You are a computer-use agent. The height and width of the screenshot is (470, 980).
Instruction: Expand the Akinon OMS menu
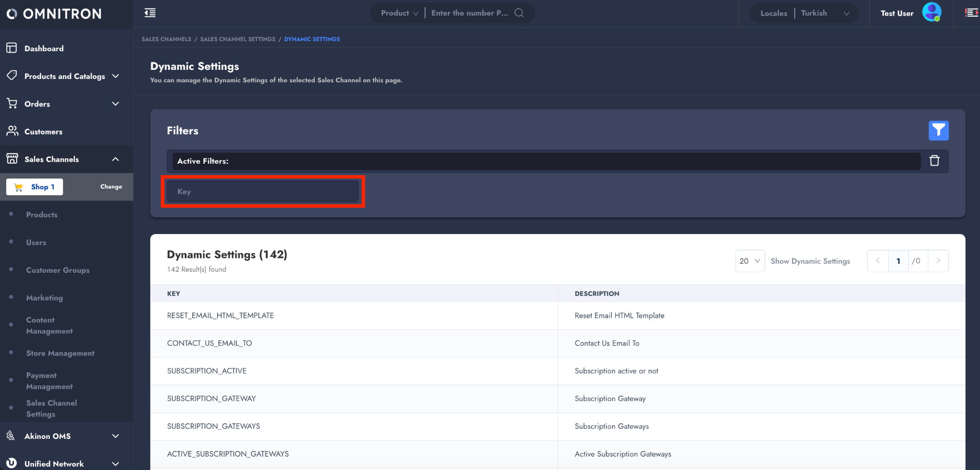point(115,436)
